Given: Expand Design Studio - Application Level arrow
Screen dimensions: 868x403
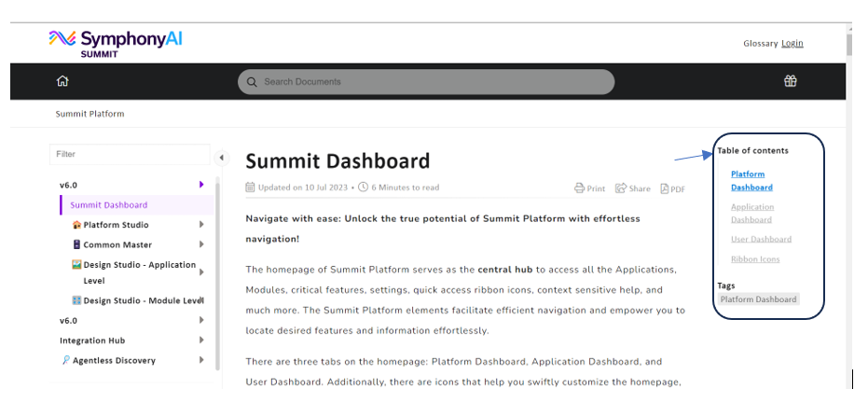Looking at the screenshot, I should pos(201,272).
